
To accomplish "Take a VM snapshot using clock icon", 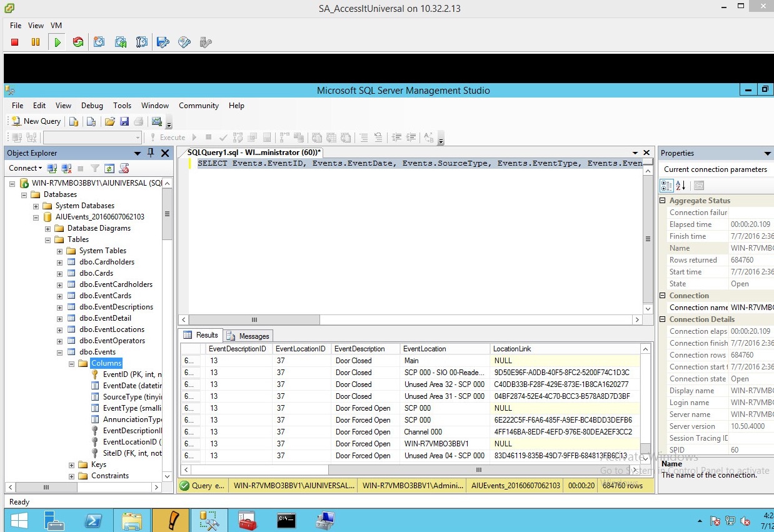I will coord(99,43).
